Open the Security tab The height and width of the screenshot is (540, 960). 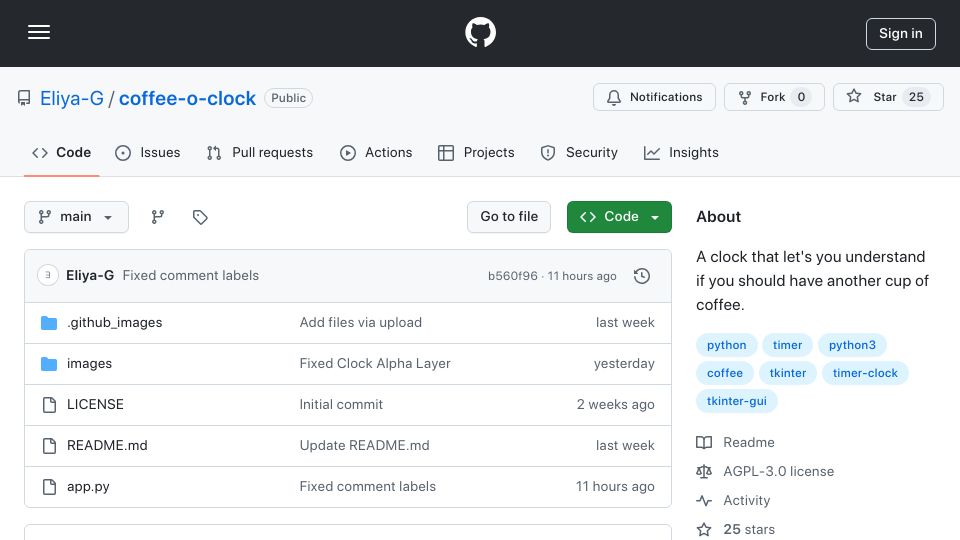(579, 152)
